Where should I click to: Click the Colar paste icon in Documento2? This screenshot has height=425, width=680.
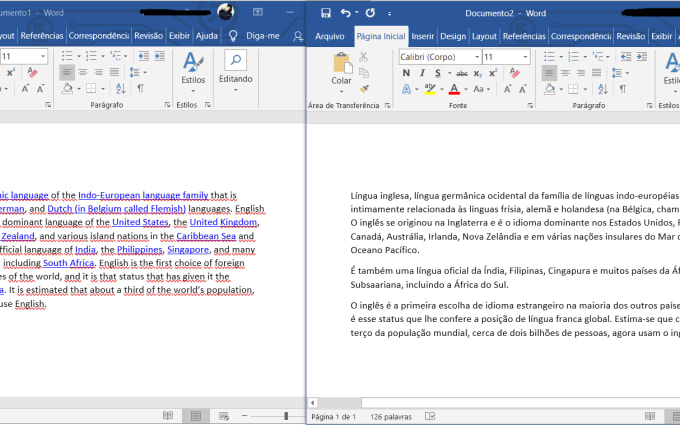[x=342, y=63]
